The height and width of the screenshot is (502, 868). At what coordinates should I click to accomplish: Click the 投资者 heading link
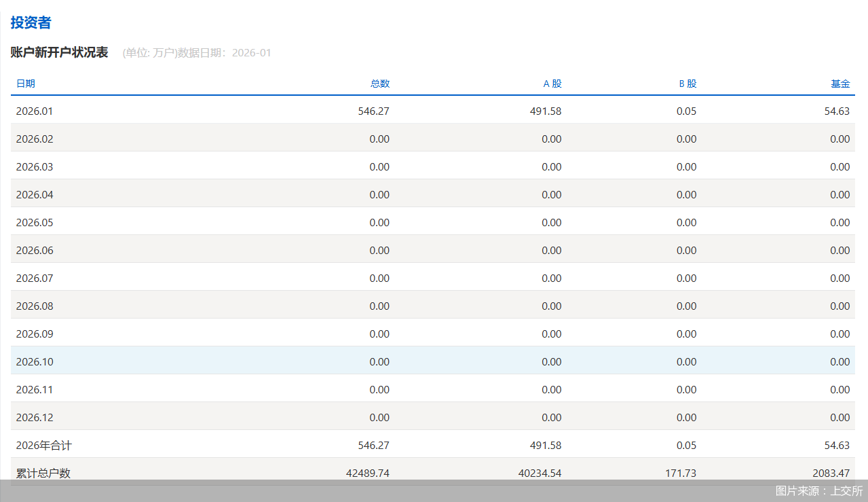pyautogui.click(x=31, y=22)
